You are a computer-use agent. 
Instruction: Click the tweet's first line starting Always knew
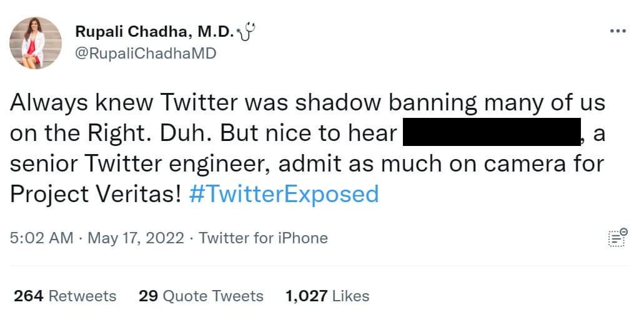click(x=307, y=102)
